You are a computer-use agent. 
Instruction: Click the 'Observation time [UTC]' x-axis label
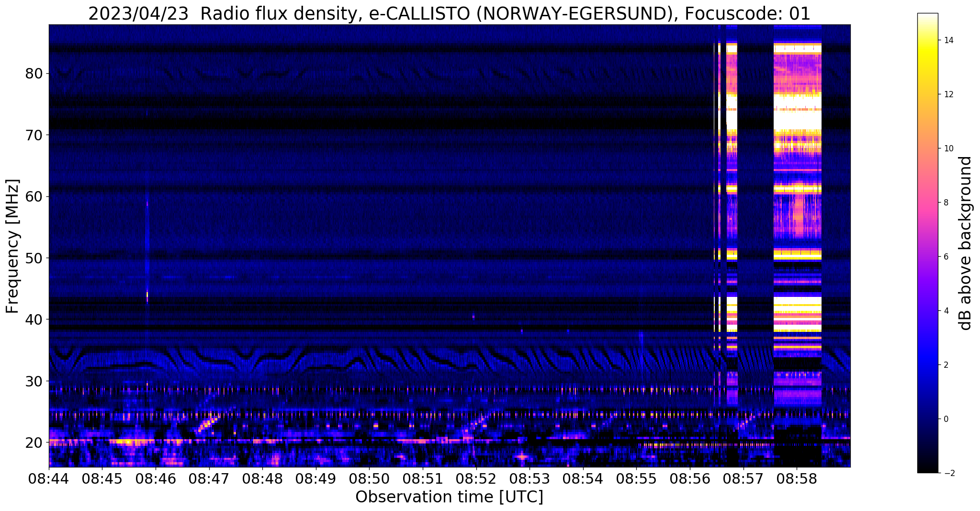point(449,497)
